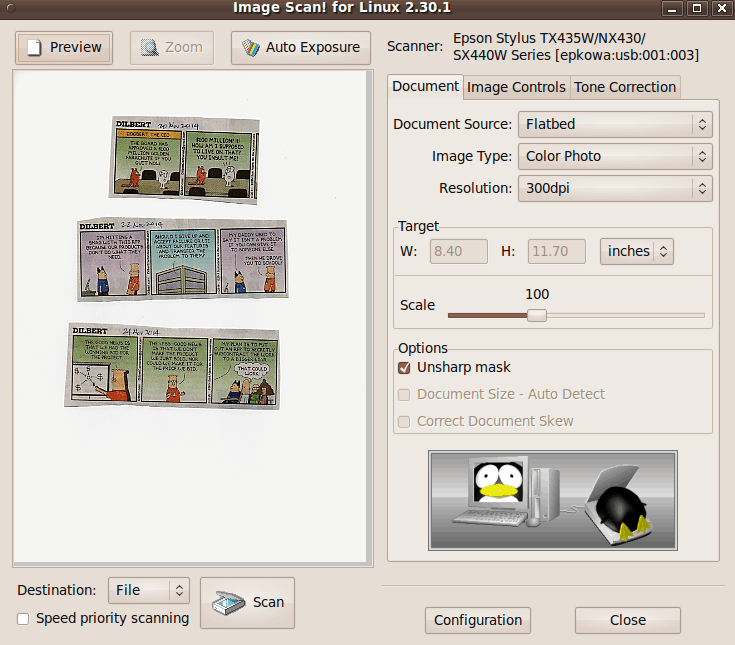Click the Document Size - Auto Detect checkbox
Image resolution: width=735 pixels, height=645 pixels.
[404, 395]
